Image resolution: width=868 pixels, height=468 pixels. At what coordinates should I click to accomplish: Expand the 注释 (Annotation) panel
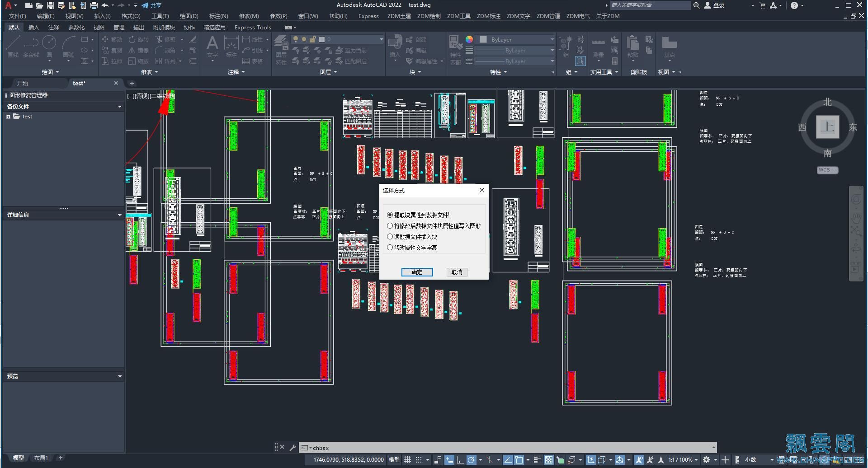236,72
